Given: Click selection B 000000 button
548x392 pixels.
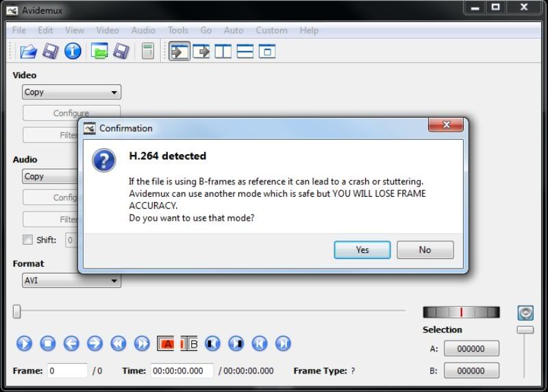Looking at the screenshot, I should pyautogui.click(x=471, y=371).
